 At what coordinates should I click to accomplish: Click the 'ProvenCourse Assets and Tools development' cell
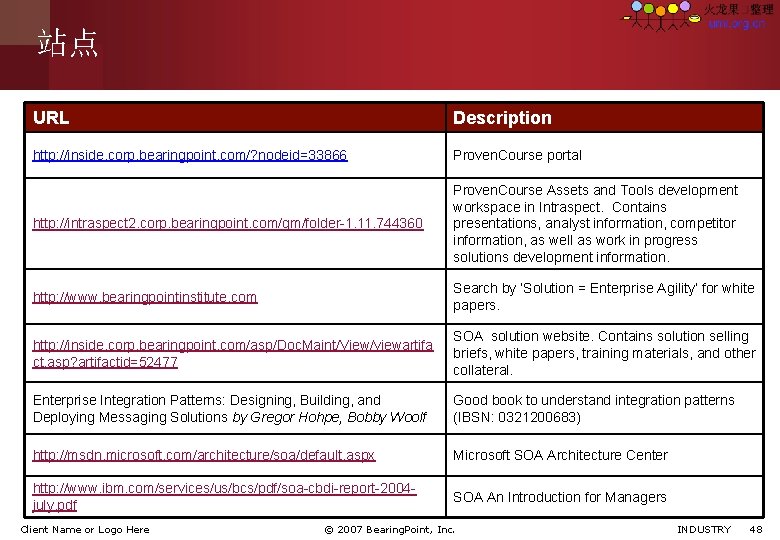point(604,223)
